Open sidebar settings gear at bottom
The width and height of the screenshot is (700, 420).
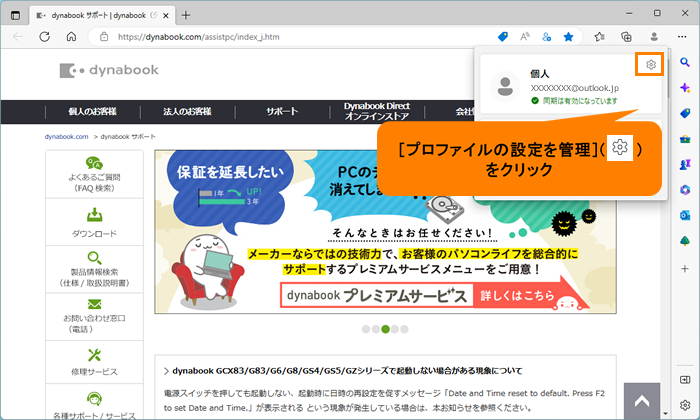click(x=685, y=405)
